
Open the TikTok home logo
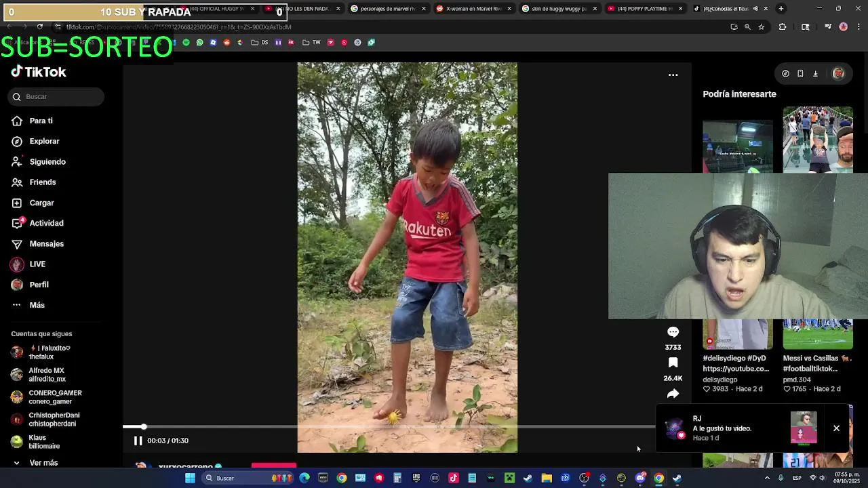point(39,72)
